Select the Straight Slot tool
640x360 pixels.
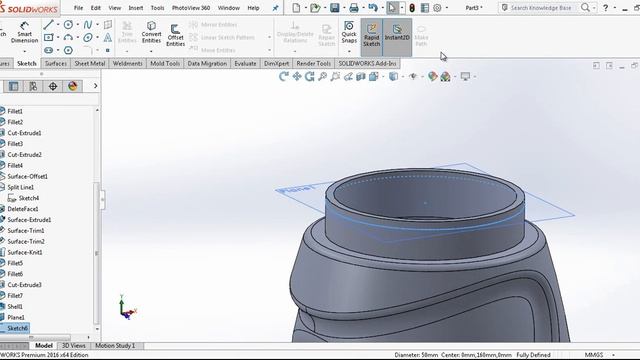click(x=49, y=50)
